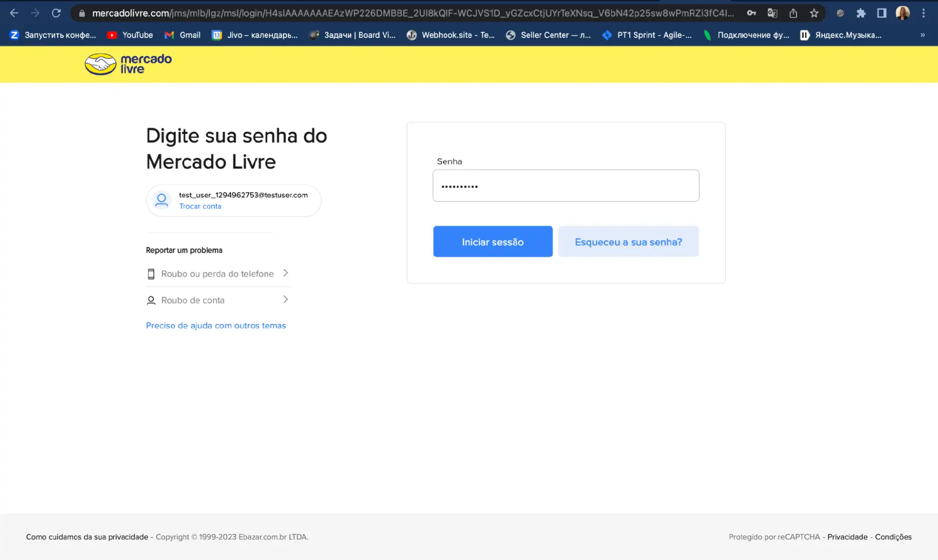938x560 pixels.
Task: Reload the page with the refresh icon
Action: 56,13
